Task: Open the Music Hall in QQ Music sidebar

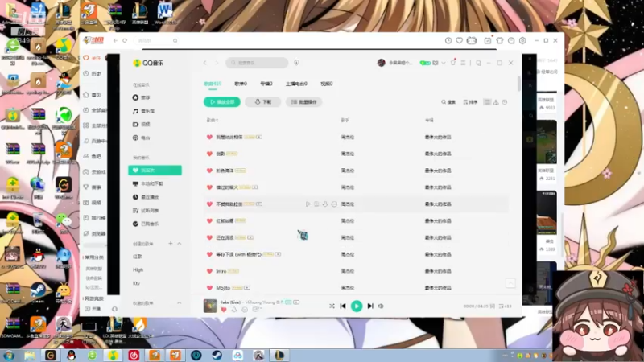Action: pos(143,111)
